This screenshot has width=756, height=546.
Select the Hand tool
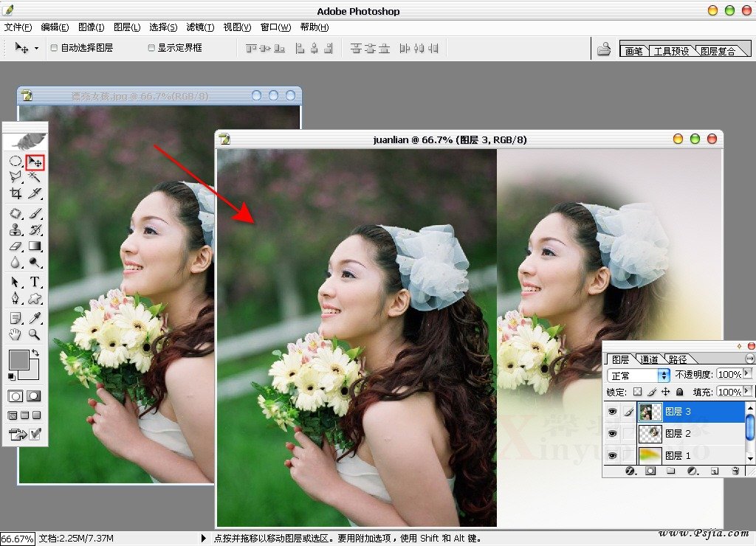[x=15, y=334]
